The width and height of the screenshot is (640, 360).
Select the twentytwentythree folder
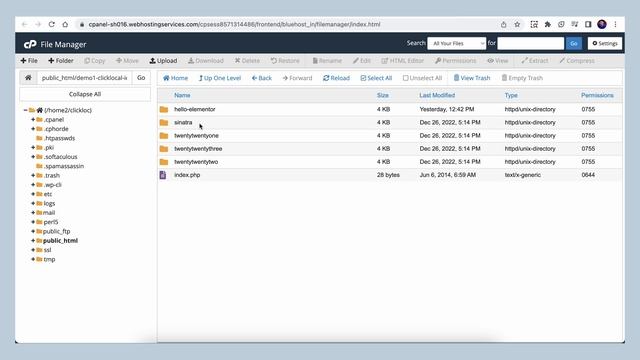click(x=198, y=149)
